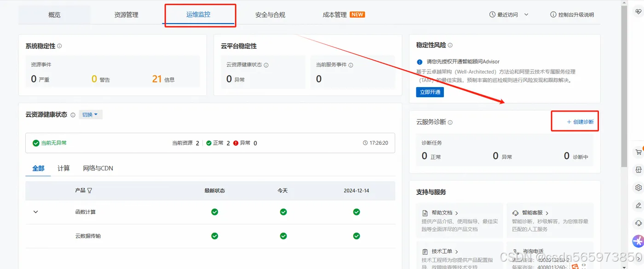This screenshot has width=644, height=269.
Task: Click the 立即开通 button
Action: point(430,92)
